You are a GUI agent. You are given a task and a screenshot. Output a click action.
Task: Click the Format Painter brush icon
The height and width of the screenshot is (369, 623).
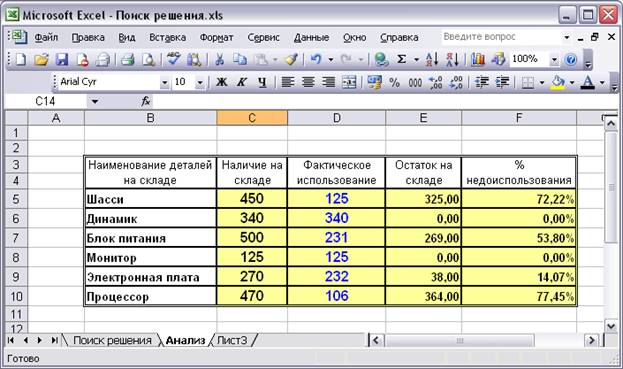[291, 60]
